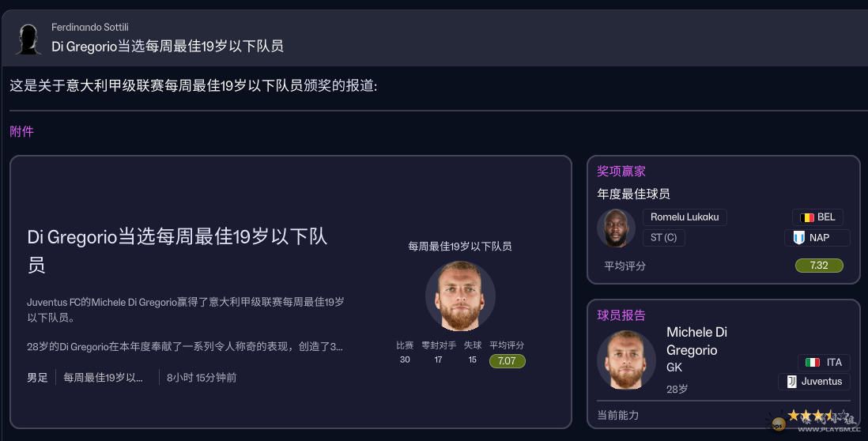Viewport: 868px width, 441px height.
Task: Open the Juventus club crest chip
Action: tap(813, 382)
